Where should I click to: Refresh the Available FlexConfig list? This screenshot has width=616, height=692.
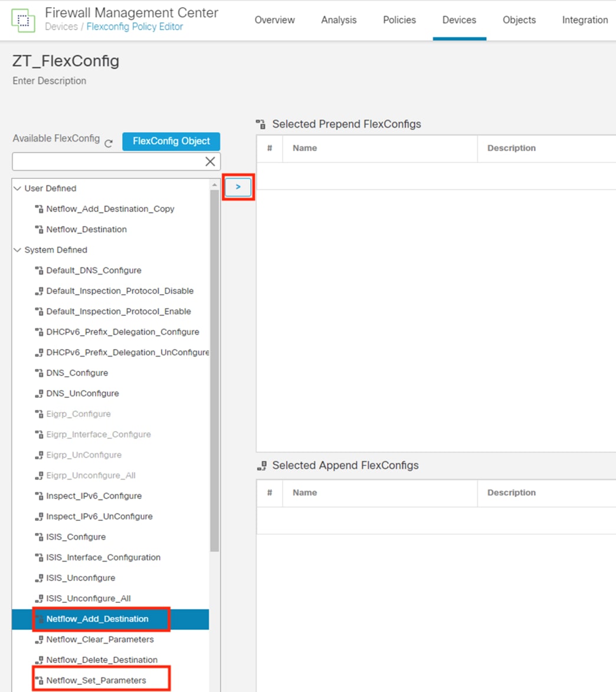109,143
